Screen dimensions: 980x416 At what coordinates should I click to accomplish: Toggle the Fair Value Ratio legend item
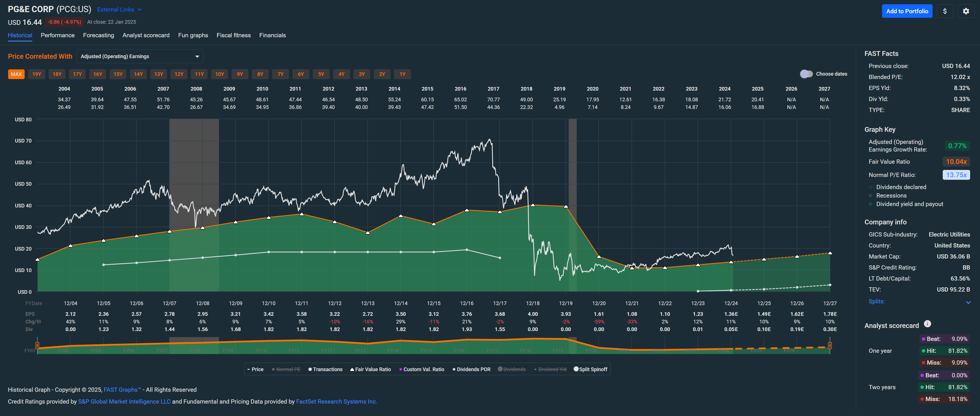tap(371, 369)
